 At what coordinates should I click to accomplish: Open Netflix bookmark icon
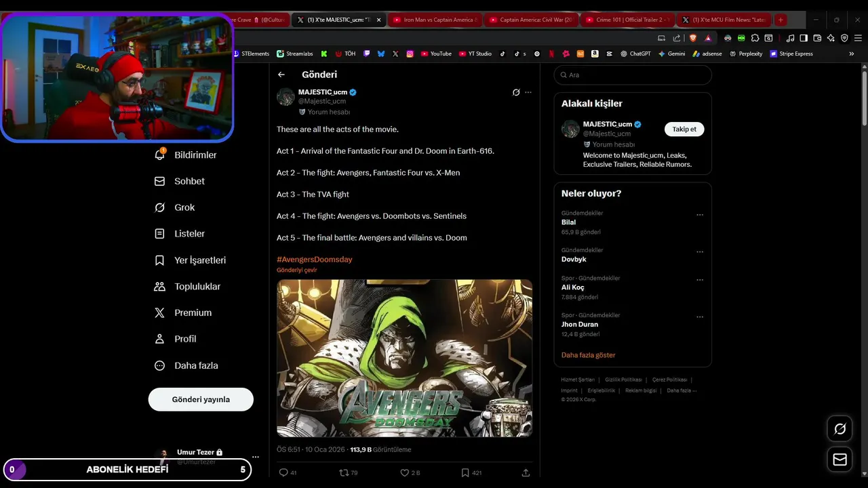tap(551, 54)
